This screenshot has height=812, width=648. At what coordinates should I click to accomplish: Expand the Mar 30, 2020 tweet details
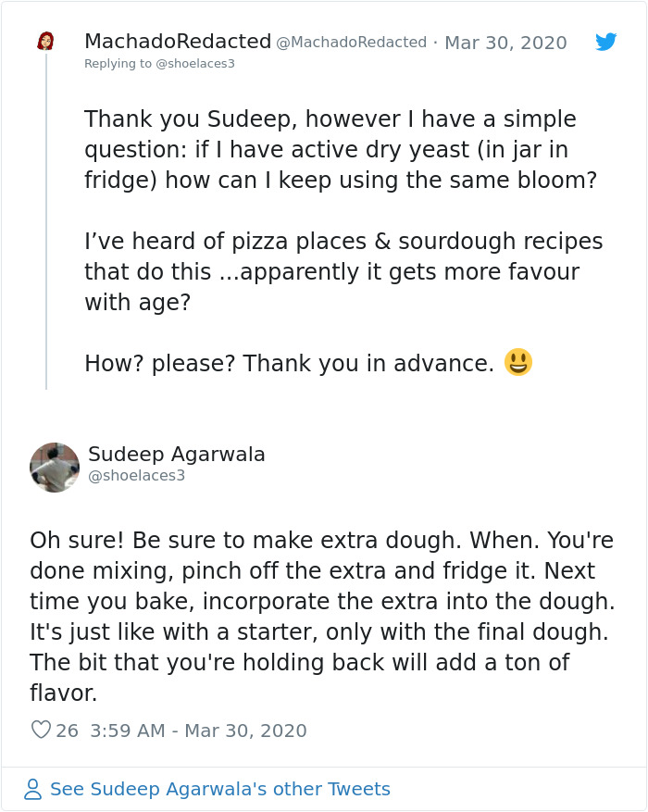coord(505,43)
